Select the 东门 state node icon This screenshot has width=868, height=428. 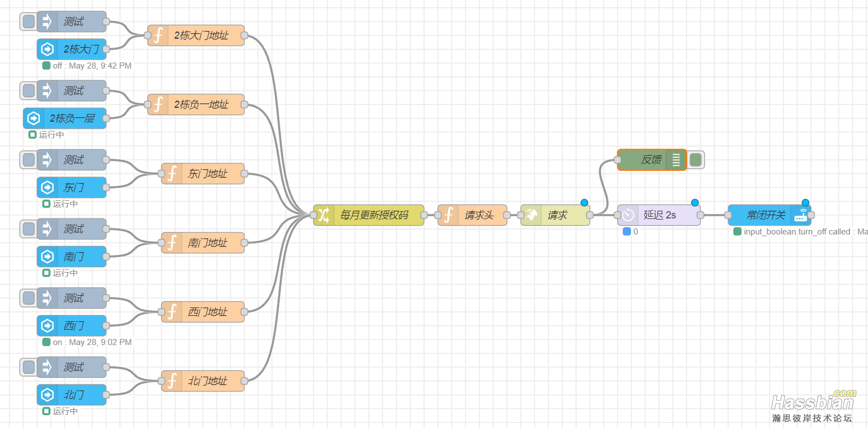click(x=48, y=187)
